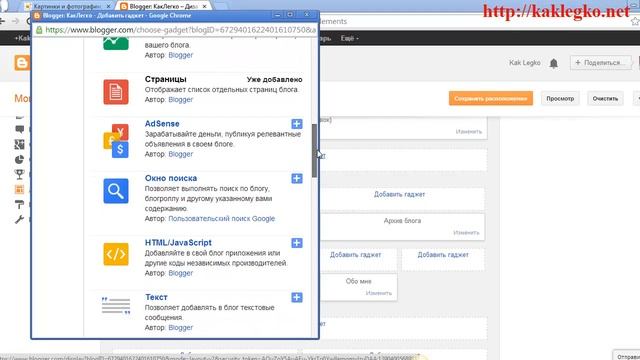Image resolution: width=640 pixels, height=360 pixels.
Task: Switch to Картинки и фотографии browser tab
Action: [x=67, y=7]
